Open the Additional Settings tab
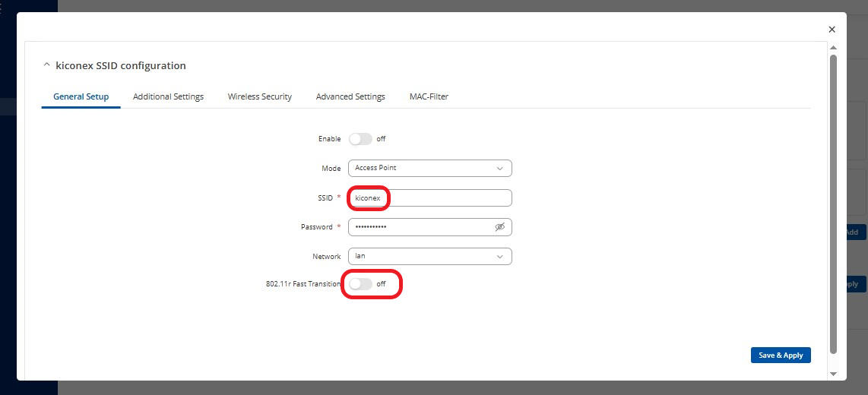This screenshot has height=395, width=868. [168, 97]
